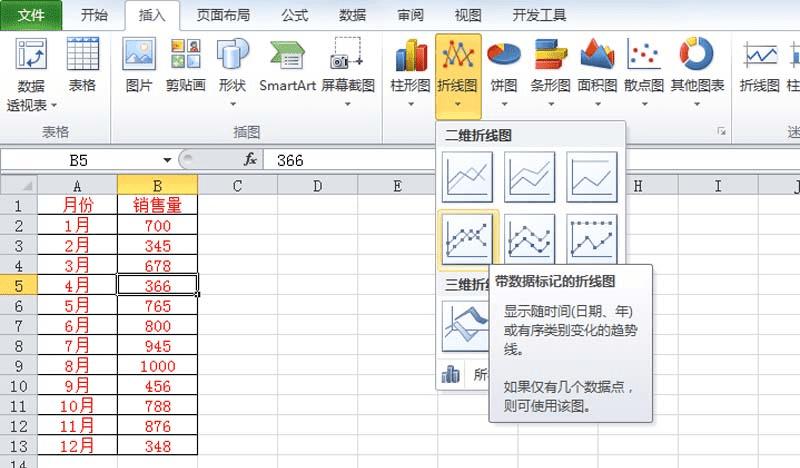Select column D header

point(317,185)
